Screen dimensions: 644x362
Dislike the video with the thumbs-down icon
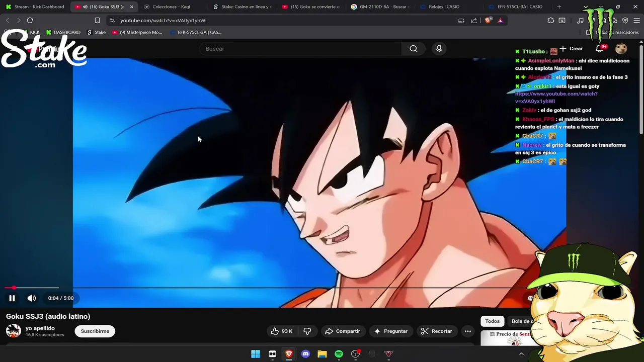click(x=307, y=331)
